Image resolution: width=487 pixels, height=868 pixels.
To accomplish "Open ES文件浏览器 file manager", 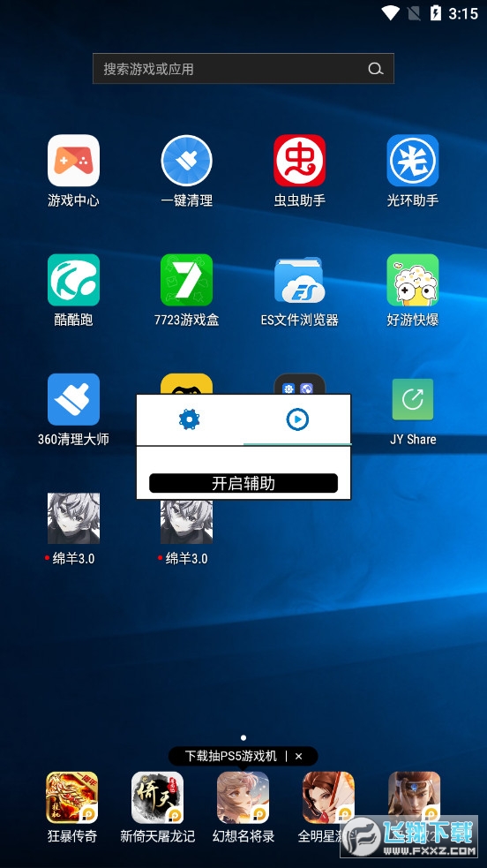I will pos(300,280).
